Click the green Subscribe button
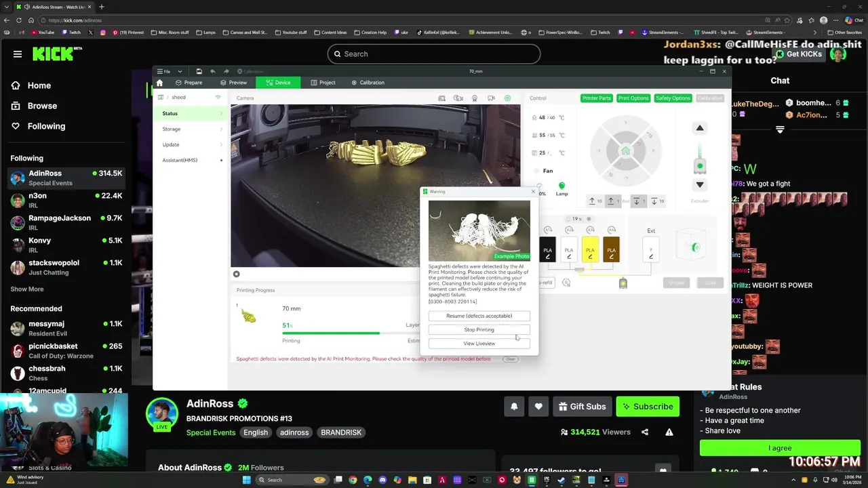This screenshot has width=868, height=488. point(648,407)
